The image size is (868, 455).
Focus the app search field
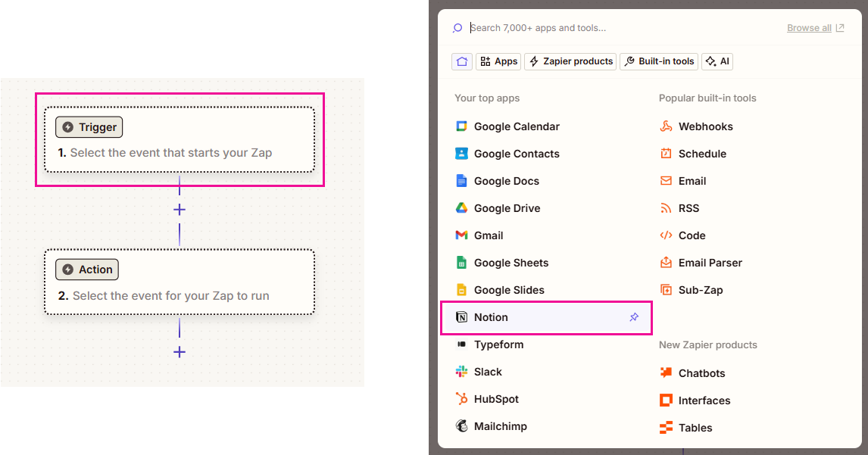click(621, 28)
